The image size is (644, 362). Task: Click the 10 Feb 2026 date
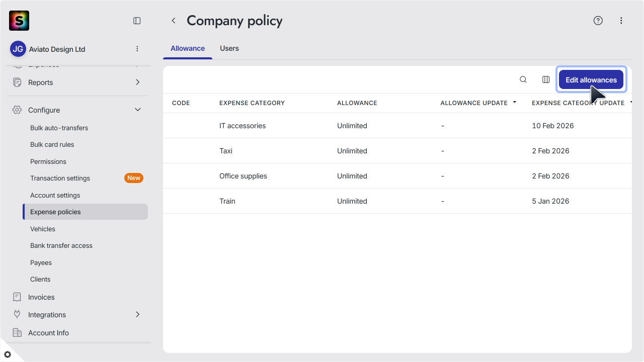click(x=553, y=126)
